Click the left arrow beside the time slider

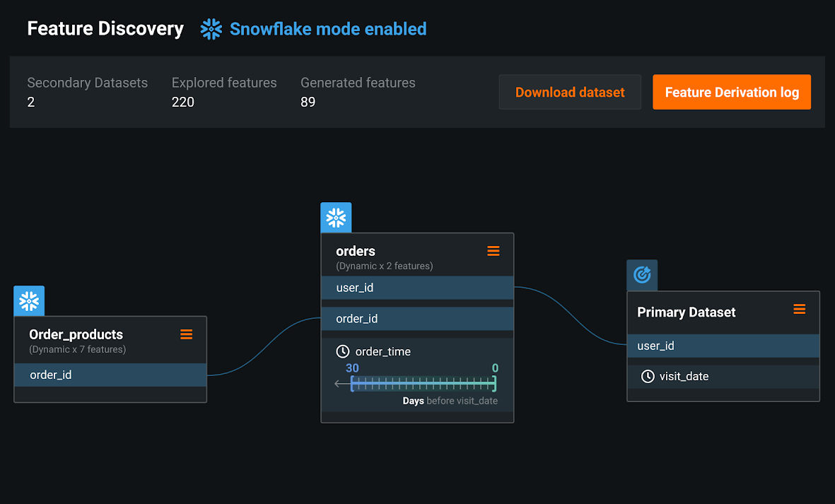click(x=341, y=383)
